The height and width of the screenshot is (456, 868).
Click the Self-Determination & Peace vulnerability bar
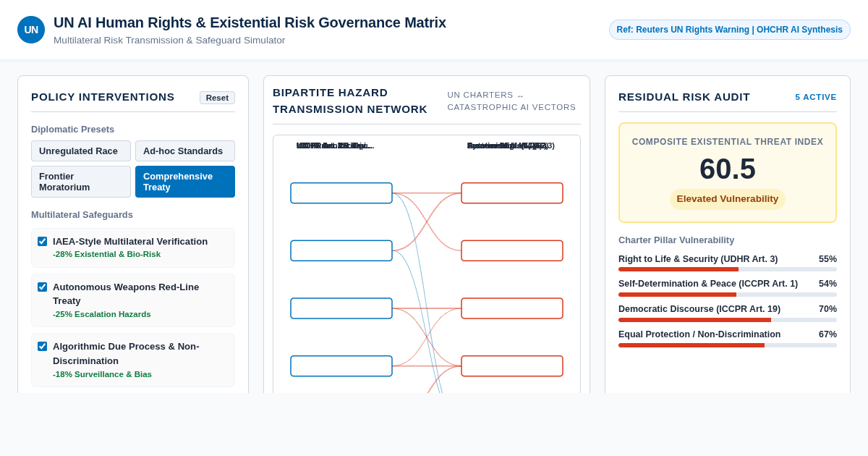[x=728, y=295]
